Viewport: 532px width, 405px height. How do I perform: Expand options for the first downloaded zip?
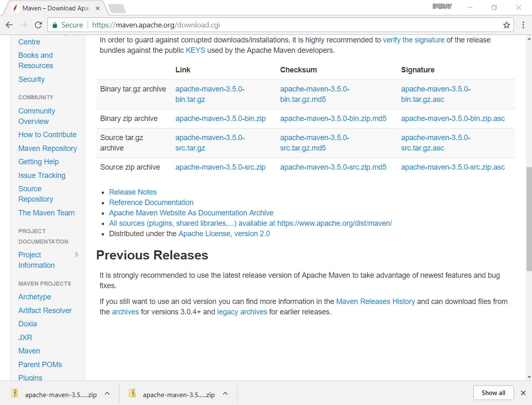pos(107,393)
